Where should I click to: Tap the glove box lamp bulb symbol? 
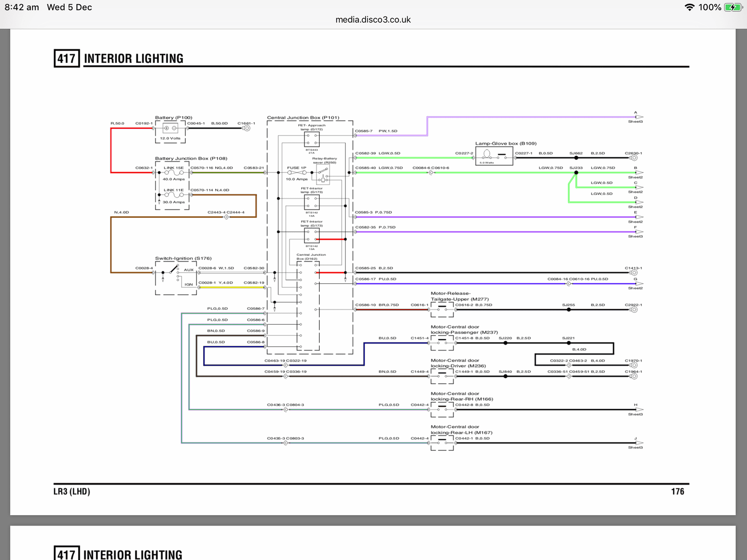point(487,154)
